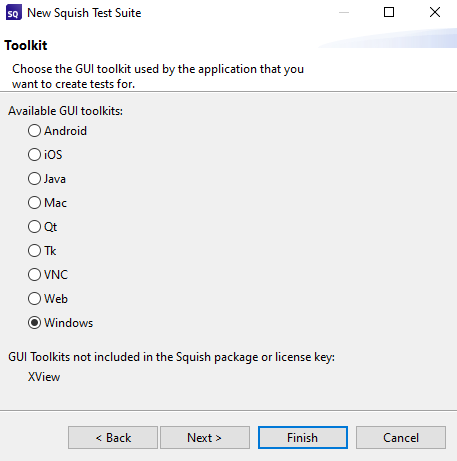Cancel the New Squish Test Suite wizard

coord(401,438)
